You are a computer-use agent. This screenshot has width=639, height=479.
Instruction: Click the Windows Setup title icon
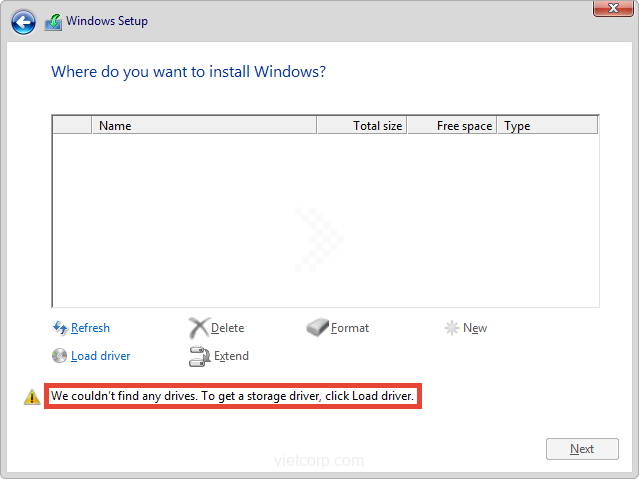[54, 21]
